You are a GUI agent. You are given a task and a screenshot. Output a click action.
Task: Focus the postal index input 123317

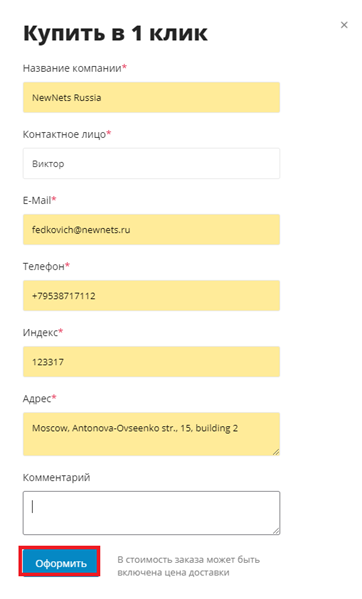click(x=151, y=362)
